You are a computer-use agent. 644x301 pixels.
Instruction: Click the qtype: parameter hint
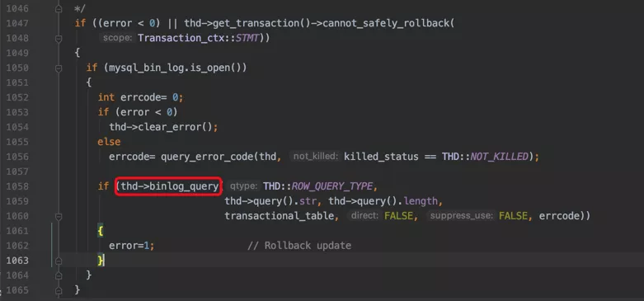[x=243, y=186]
